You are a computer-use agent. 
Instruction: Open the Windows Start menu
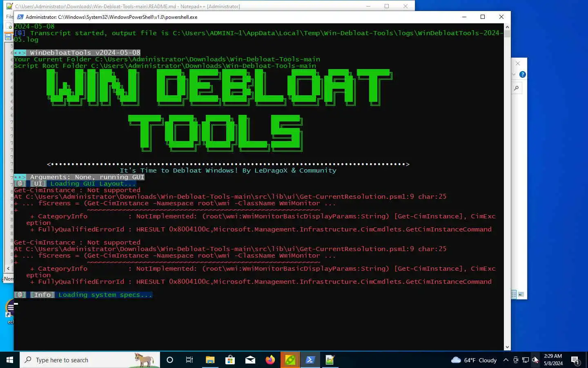10,360
